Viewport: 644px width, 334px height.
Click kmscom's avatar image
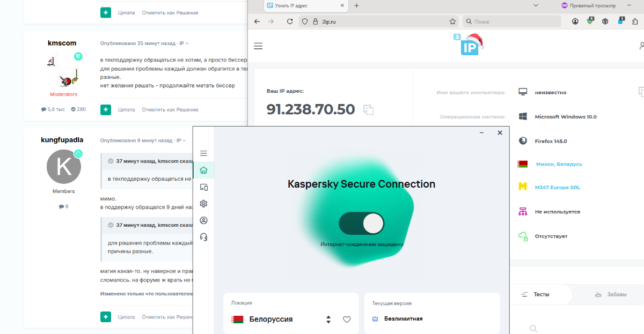(63, 70)
